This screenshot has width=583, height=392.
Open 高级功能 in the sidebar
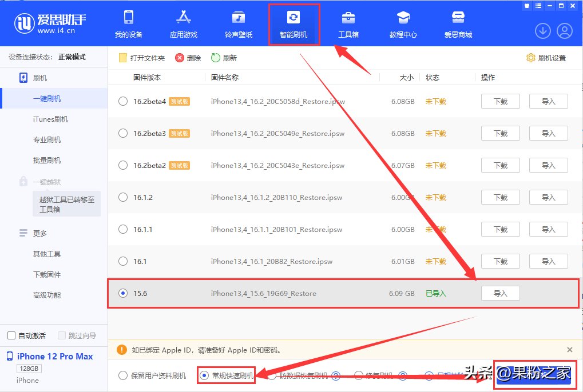[x=46, y=295]
